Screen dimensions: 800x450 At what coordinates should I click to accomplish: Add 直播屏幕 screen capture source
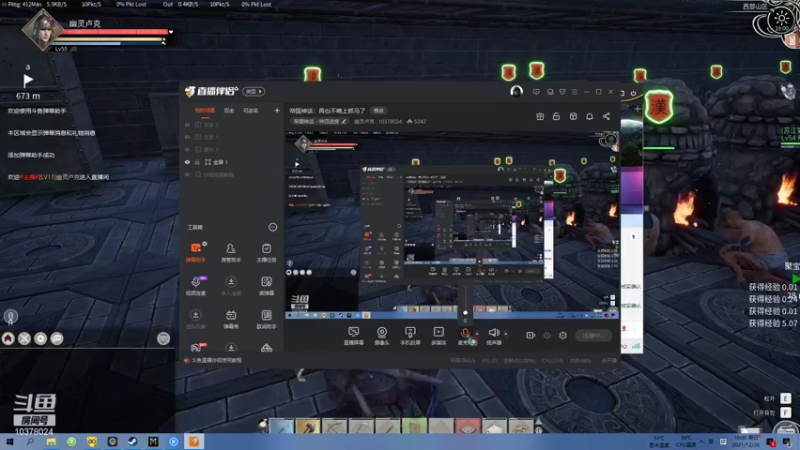[x=353, y=336]
